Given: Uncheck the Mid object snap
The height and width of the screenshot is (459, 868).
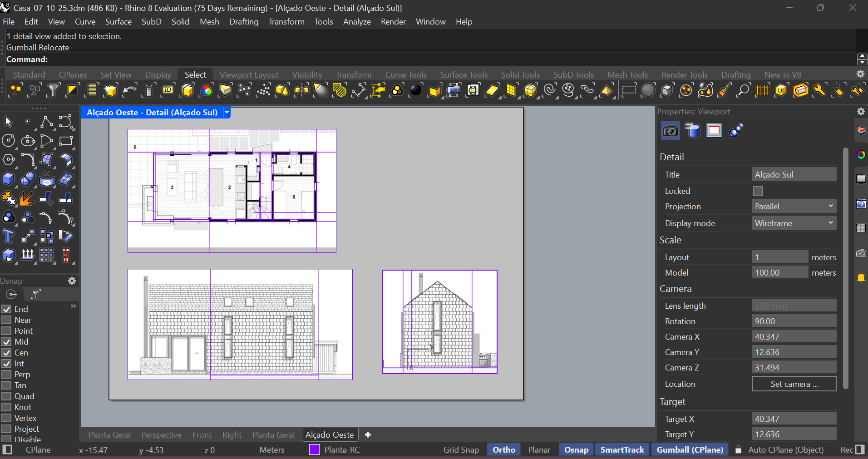Looking at the screenshot, I should pos(7,342).
